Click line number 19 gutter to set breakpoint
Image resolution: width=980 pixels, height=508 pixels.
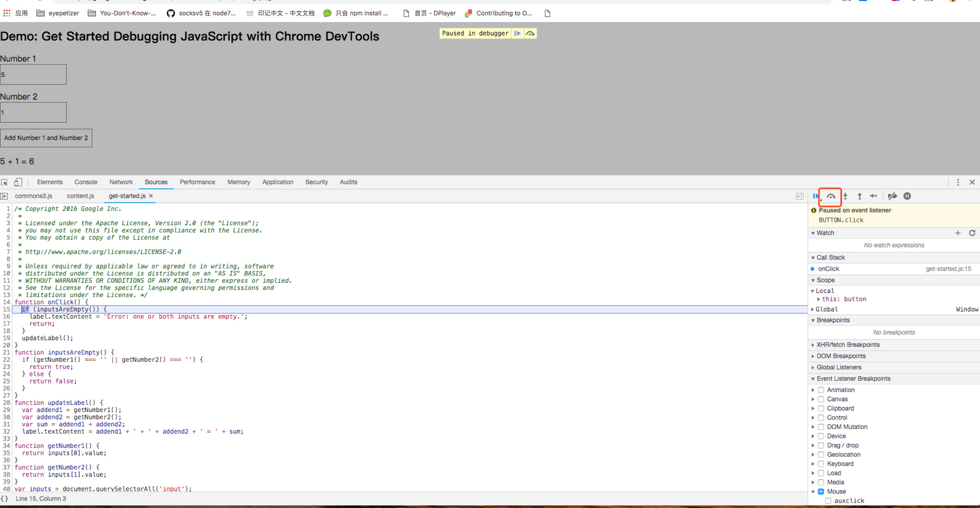tap(6, 338)
